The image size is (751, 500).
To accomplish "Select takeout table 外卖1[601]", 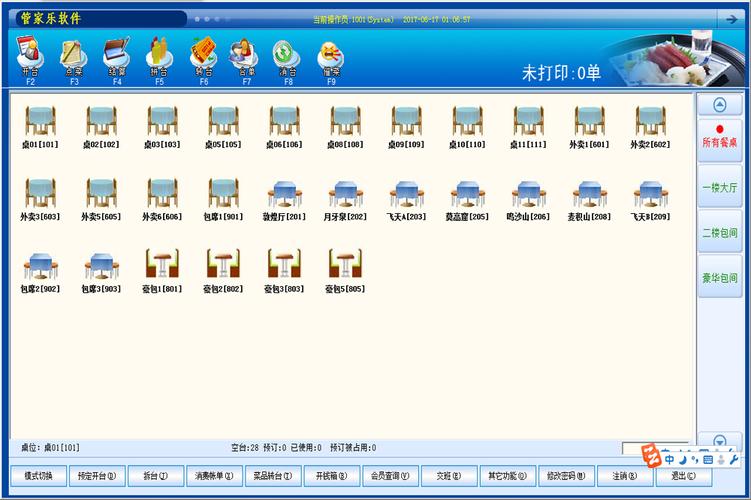I will (589, 127).
